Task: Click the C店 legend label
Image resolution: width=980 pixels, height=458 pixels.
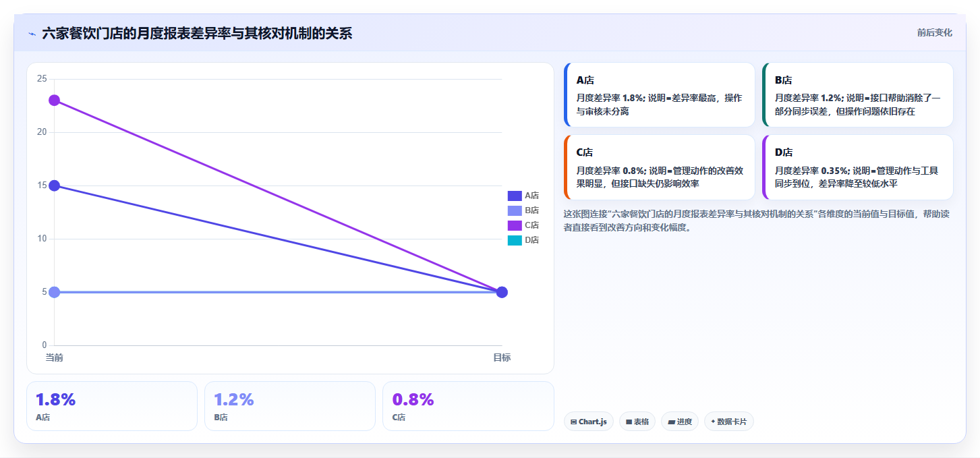Action: click(x=531, y=225)
